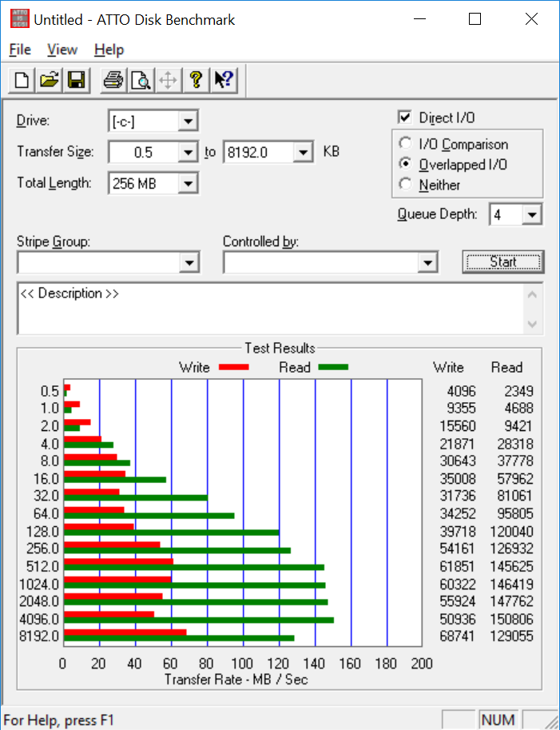Click the write value 35008
560x730 pixels.
tap(458, 479)
